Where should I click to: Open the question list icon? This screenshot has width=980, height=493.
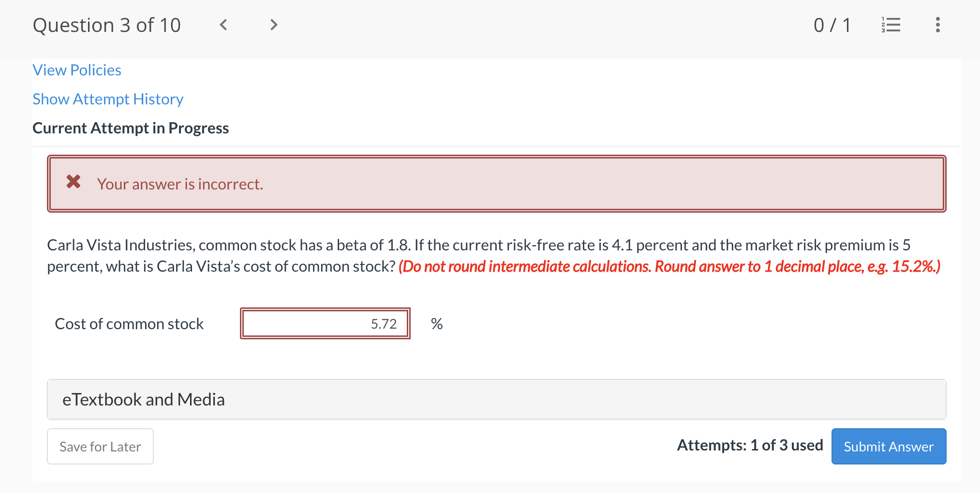pos(891,25)
